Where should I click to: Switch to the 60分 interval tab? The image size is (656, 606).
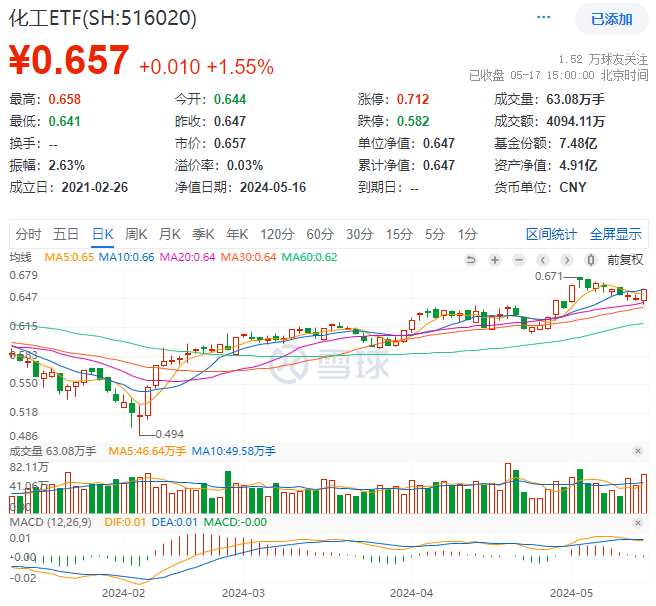[x=320, y=234]
